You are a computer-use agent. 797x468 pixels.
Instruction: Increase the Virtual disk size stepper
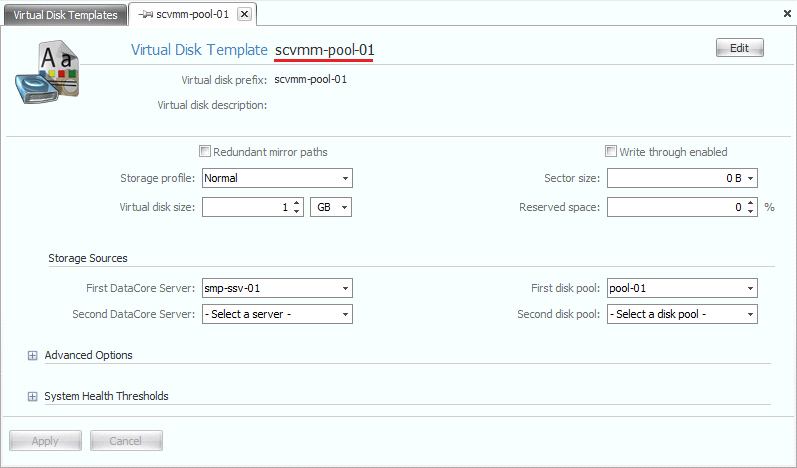click(296, 203)
